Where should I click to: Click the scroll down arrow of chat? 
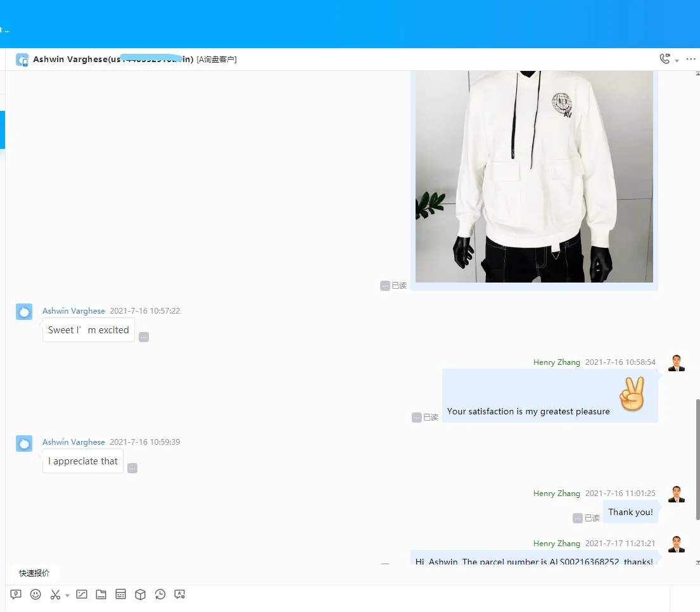pyautogui.click(x=697, y=563)
